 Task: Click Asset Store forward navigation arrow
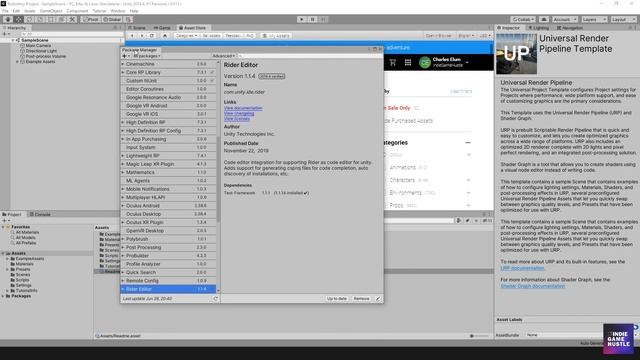[x=142, y=36]
